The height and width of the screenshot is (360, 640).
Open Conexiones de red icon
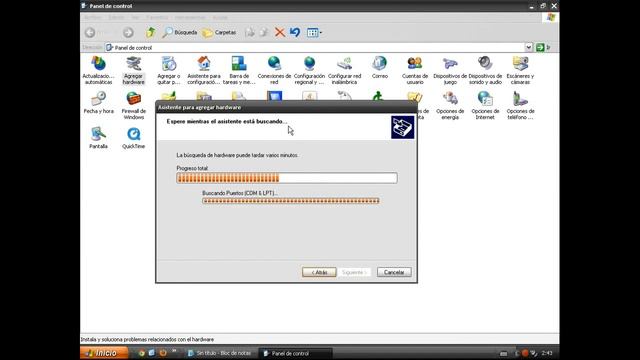[274, 70]
